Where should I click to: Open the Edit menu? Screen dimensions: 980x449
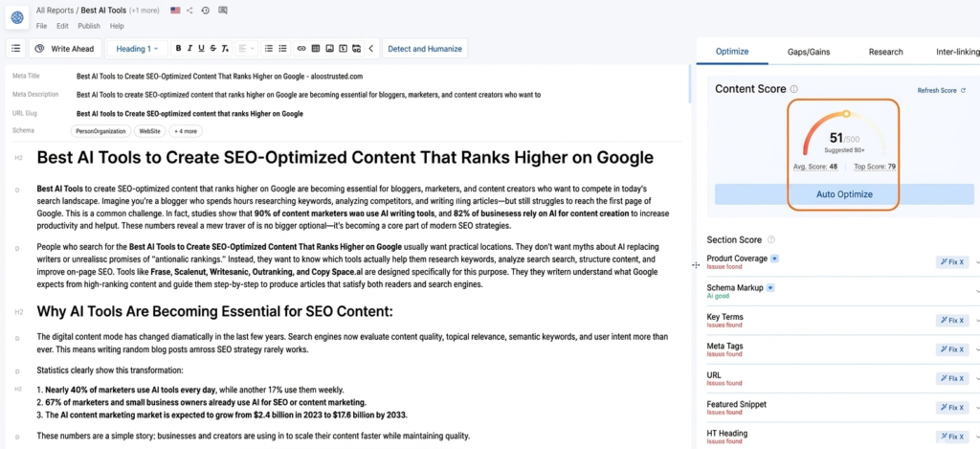pos(62,26)
